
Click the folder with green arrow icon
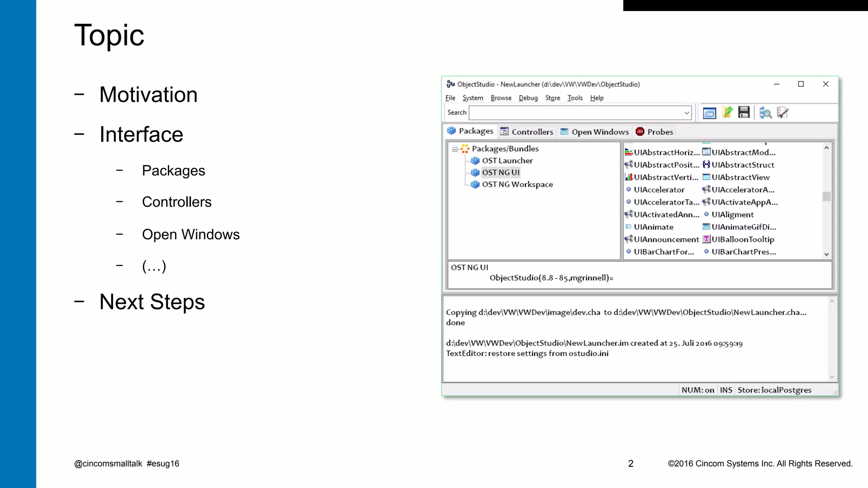pyautogui.click(x=727, y=112)
